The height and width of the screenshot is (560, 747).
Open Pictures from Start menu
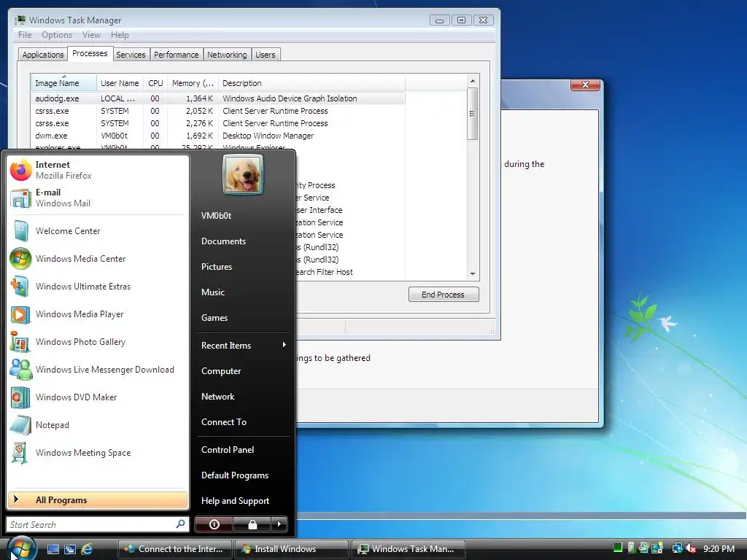[243, 267]
